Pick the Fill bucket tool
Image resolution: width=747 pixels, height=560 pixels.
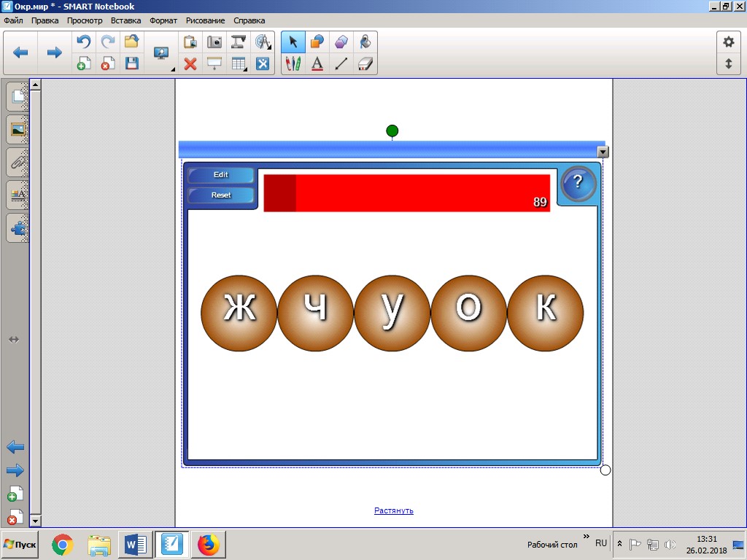click(365, 42)
